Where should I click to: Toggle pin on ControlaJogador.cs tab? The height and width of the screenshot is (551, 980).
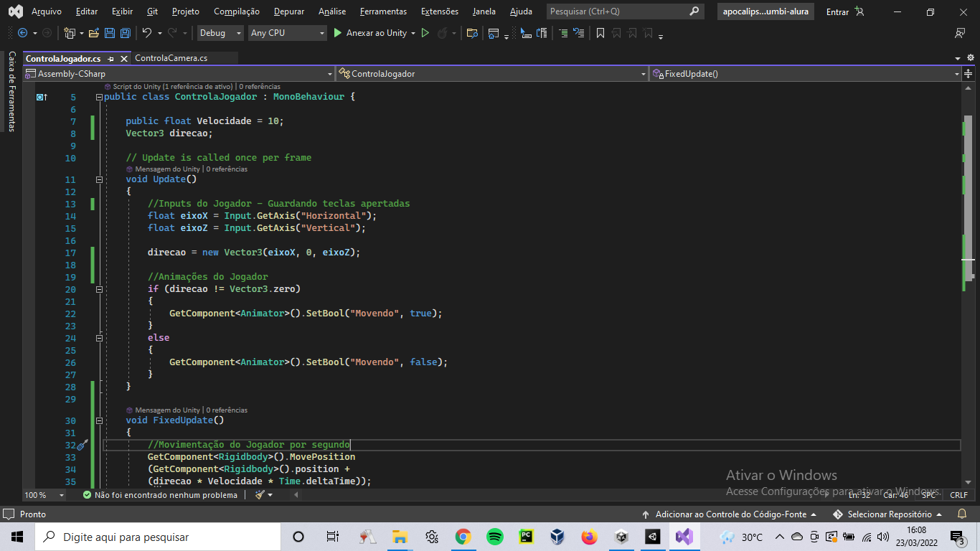[111, 59]
